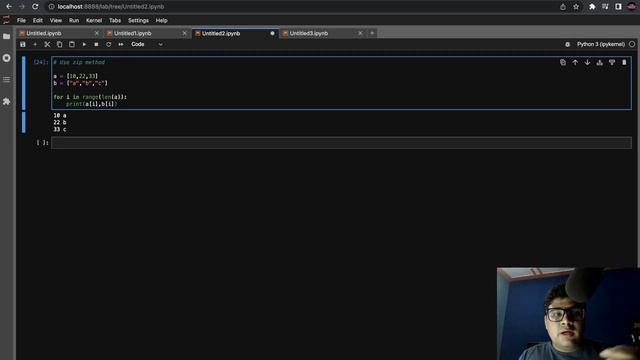Switch kernel via Python 3 (ipykernel) label
This screenshot has height=360, width=640.
(601, 44)
